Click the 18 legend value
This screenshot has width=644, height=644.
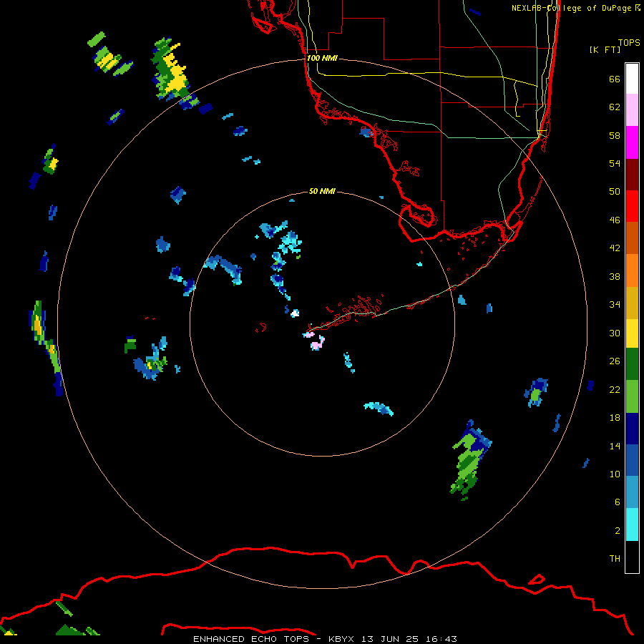coord(615,418)
